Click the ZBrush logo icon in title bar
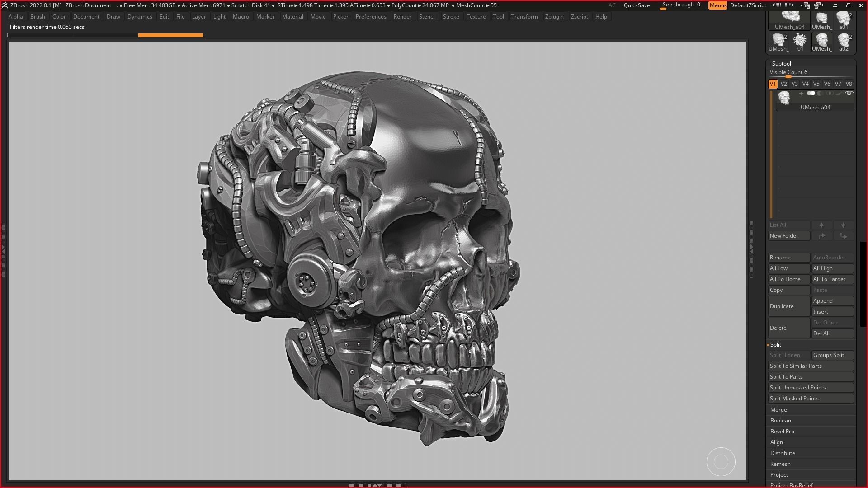This screenshot has width=868, height=488. [x=5, y=5]
